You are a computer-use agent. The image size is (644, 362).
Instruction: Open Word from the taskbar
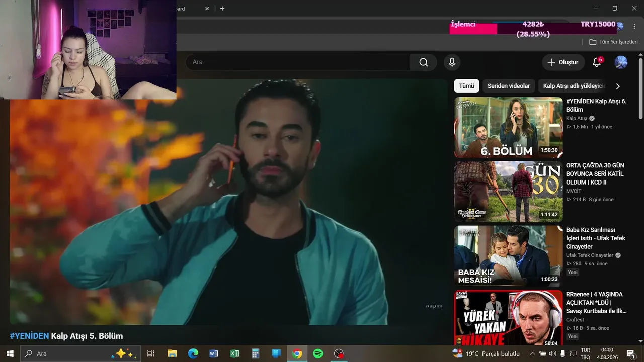coord(214,353)
